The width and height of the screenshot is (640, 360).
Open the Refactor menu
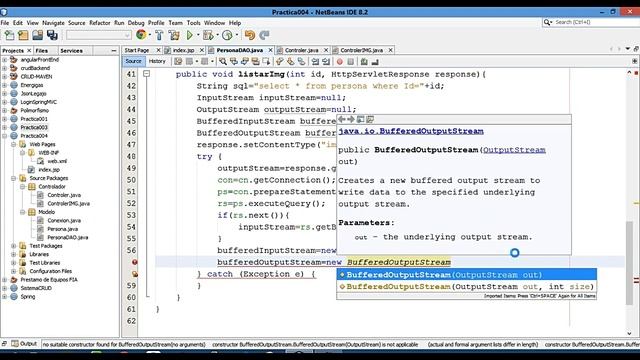(x=100, y=23)
